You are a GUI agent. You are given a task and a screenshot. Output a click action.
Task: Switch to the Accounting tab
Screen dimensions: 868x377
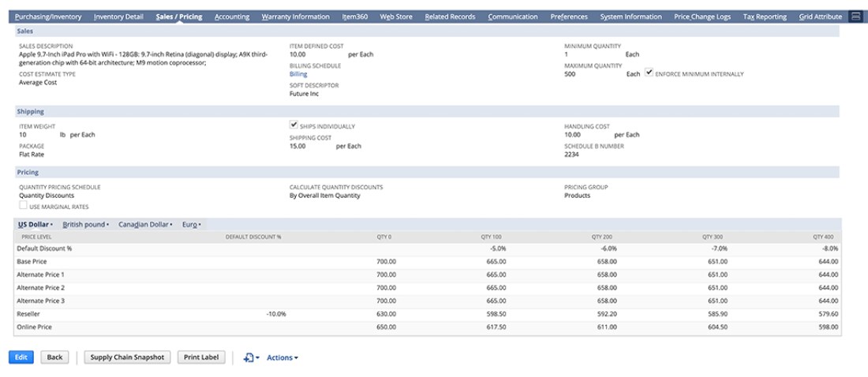[x=232, y=17]
